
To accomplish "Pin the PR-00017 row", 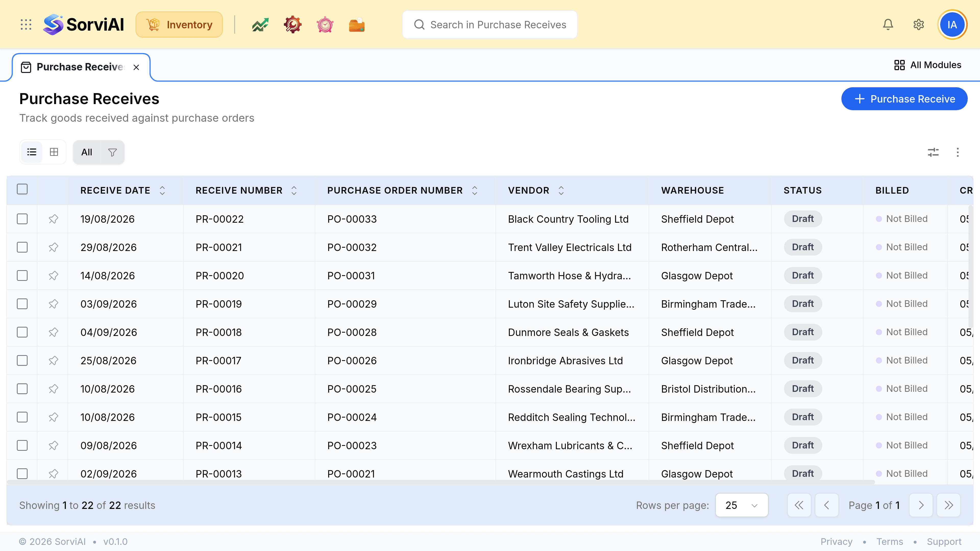I will pyautogui.click(x=53, y=360).
